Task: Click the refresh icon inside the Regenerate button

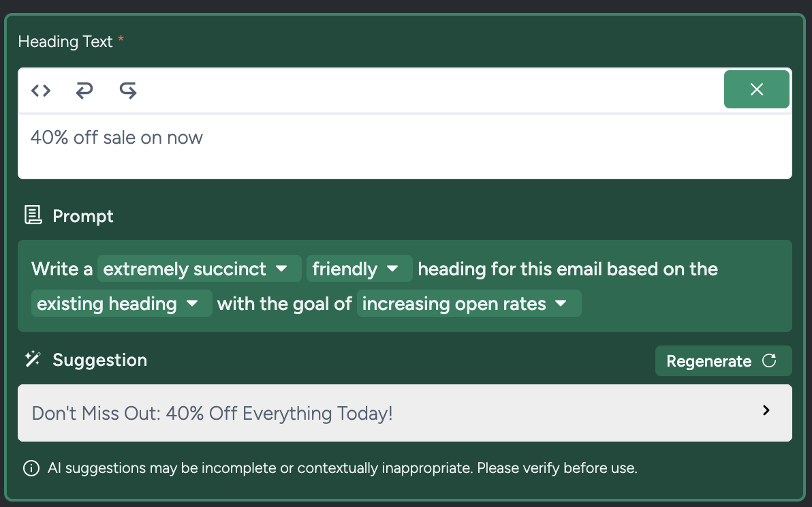Action: coord(770,360)
